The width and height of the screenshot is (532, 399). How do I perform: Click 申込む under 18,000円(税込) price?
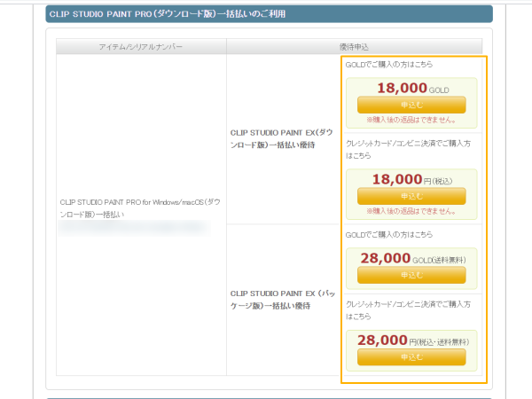tap(411, 196)
